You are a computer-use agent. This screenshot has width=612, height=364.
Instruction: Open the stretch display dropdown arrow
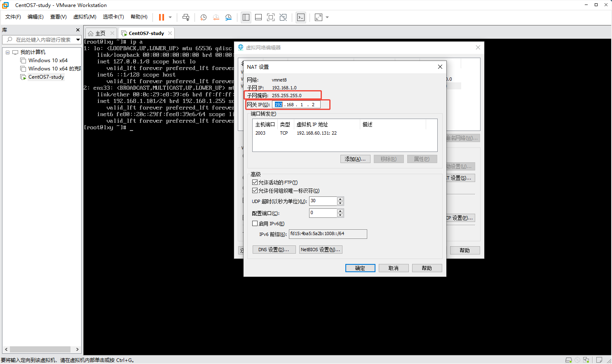click(x=327, y=17)
